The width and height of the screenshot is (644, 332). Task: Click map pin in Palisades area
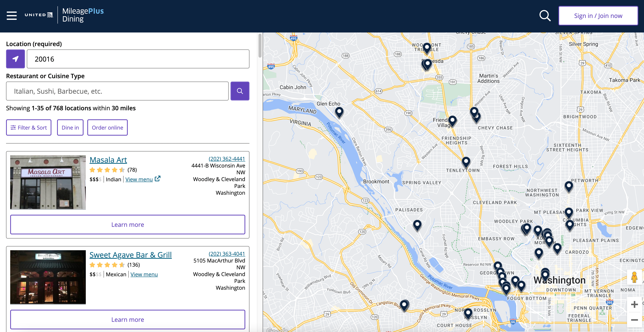(x=417, y=225)
